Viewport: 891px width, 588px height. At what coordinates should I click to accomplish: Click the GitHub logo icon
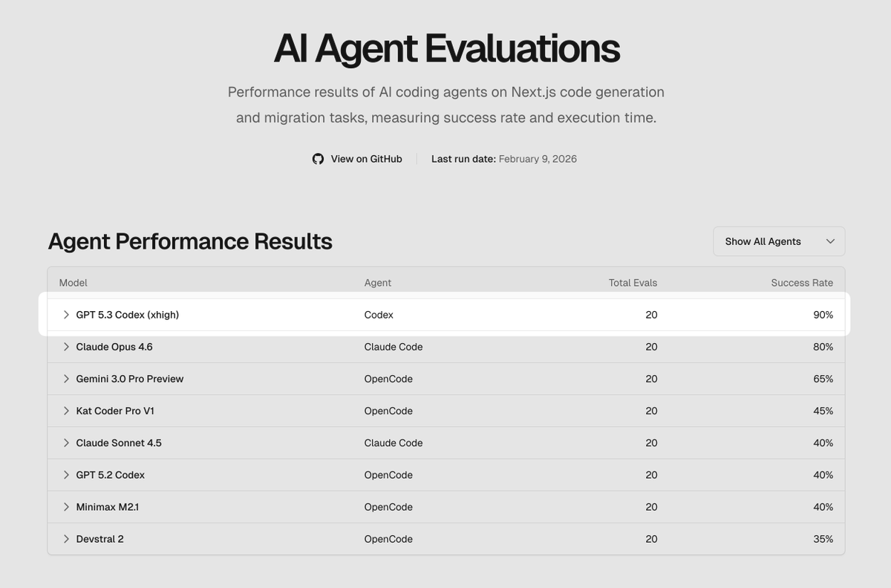(318, 159)
